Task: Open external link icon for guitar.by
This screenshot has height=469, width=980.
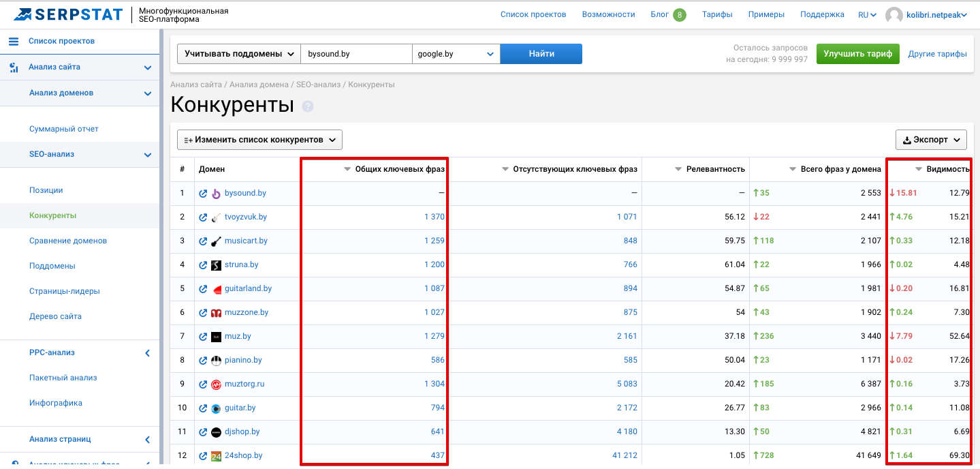Action: [203, 408]
